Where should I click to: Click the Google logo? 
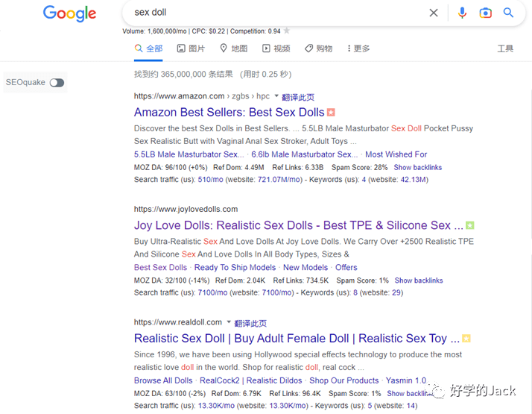[x=69, y=13]
